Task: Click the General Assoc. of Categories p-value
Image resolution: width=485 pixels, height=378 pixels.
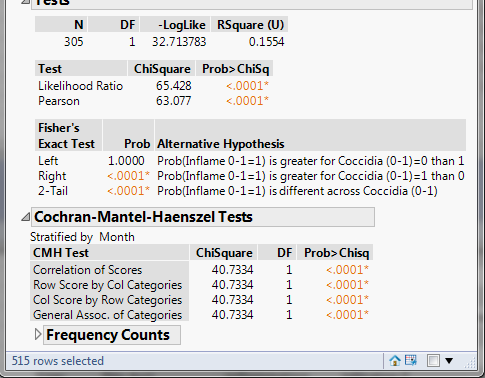Action: coord(347,315)
